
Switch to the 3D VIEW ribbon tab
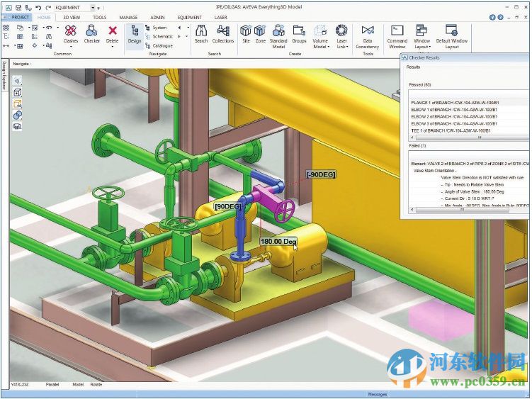coord(72,17)
